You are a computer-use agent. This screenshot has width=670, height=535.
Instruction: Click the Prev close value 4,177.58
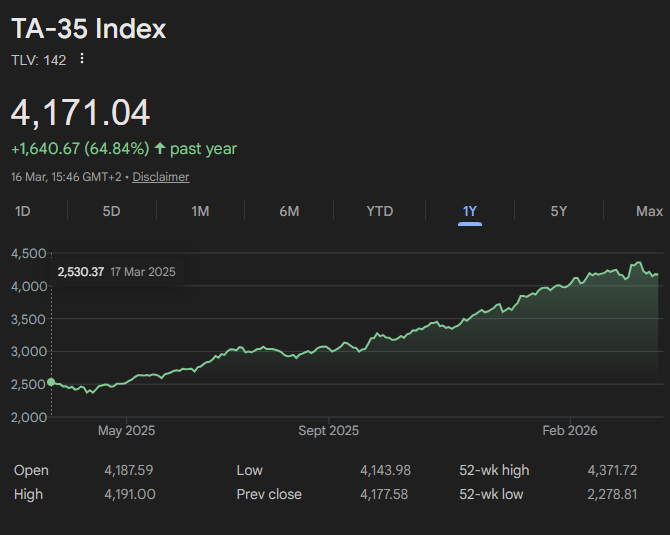click(x=384, y=494)
